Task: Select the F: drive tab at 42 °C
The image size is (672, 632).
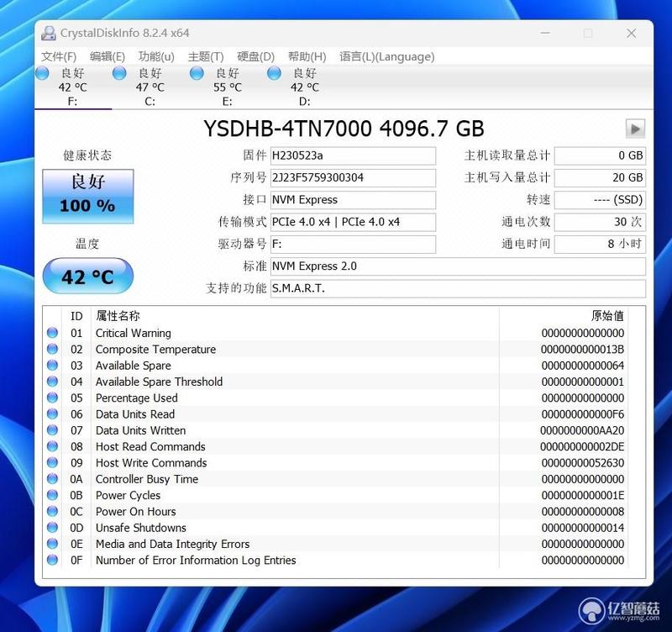Action: tap(73, 87)
